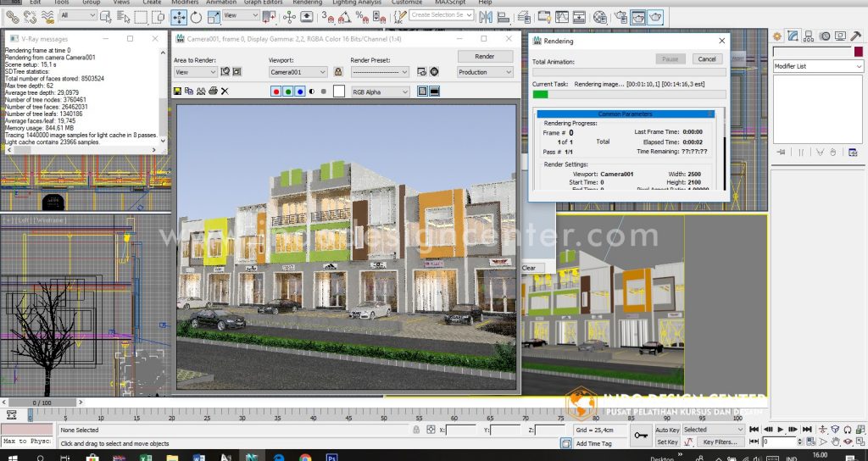Screen dimensions: 868x461
Task: Open the Customize menu
Action: coord(407,3)
